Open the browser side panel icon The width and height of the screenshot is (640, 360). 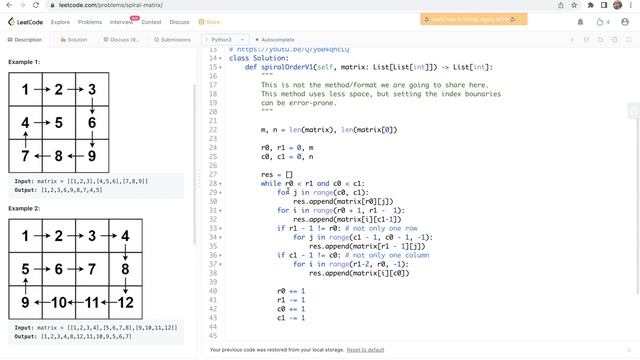pos(604,5)
